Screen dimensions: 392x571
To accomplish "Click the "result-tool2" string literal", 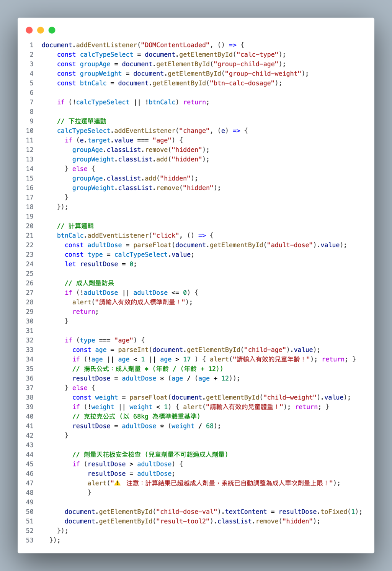I will coord(183,522).
